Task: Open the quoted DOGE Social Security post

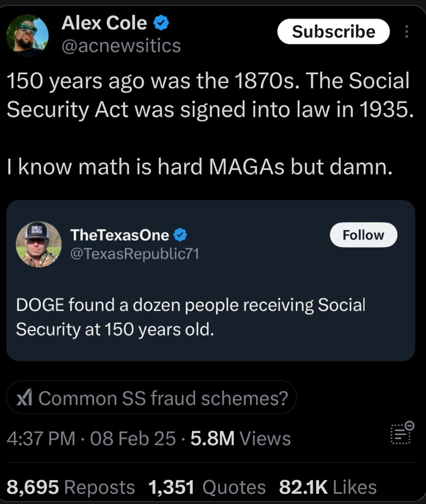Action: point(211,280)
